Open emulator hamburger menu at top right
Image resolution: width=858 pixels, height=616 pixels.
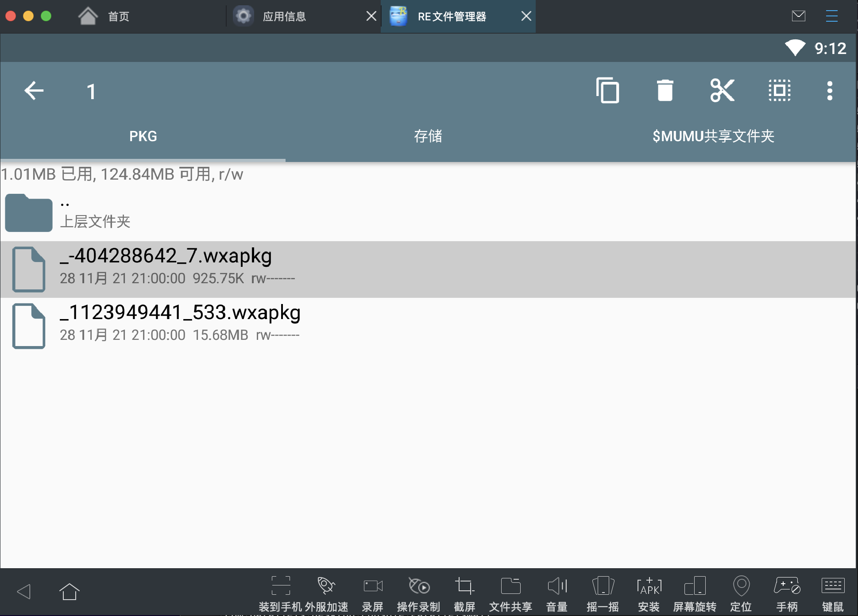[831, 16]
